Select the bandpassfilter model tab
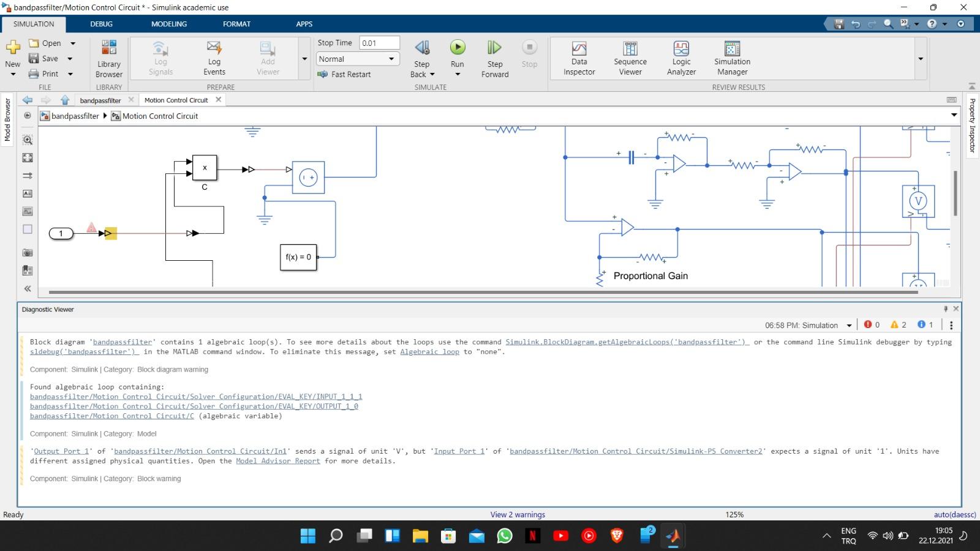Image resolution: width=980 pixels, height=551 pixels. 100,100
